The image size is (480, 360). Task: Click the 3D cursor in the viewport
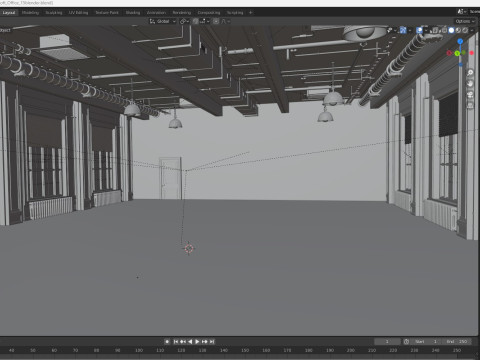189,248
